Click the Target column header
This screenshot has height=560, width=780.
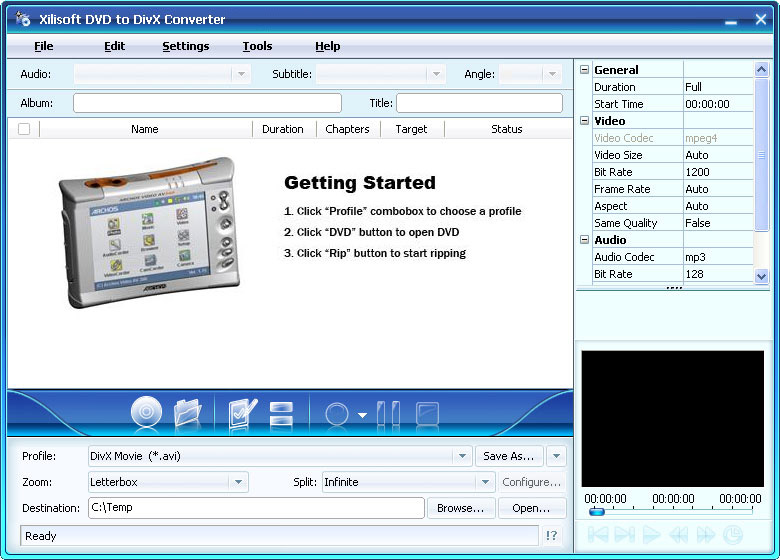pyautogui.click(x=411, y=129)
